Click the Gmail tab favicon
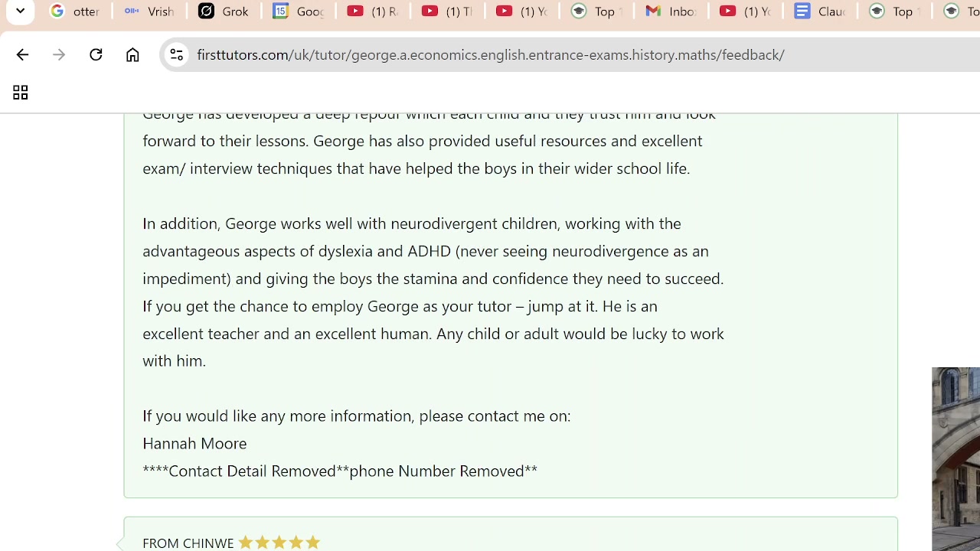This screenshot has height=551, width=980. coord(653,11)
